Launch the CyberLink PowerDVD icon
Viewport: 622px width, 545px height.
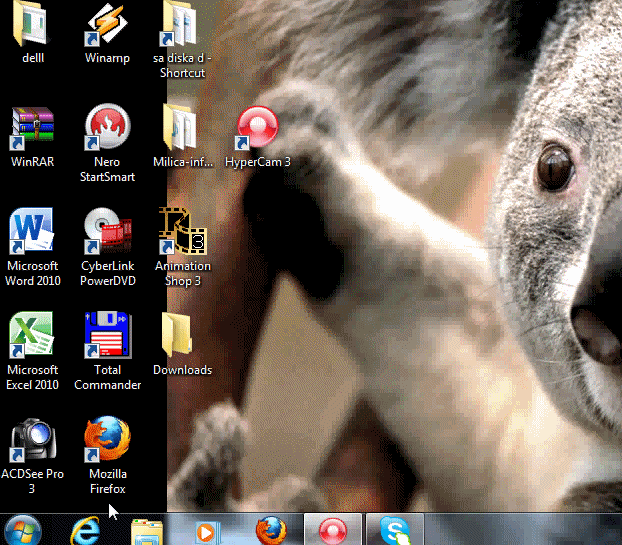(x=107, y=231)
